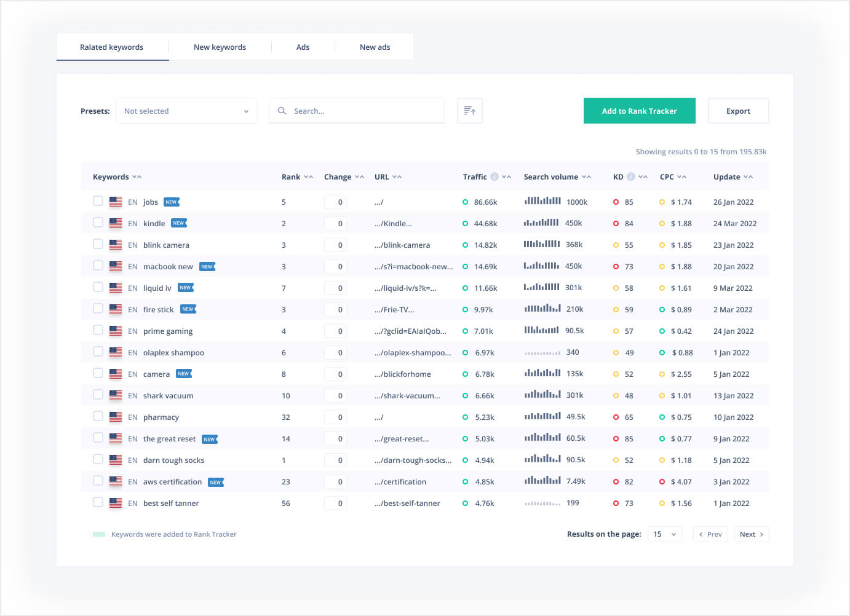Tick the darn tough socks checkbox
850x616 pixels.
click(98, 459)
